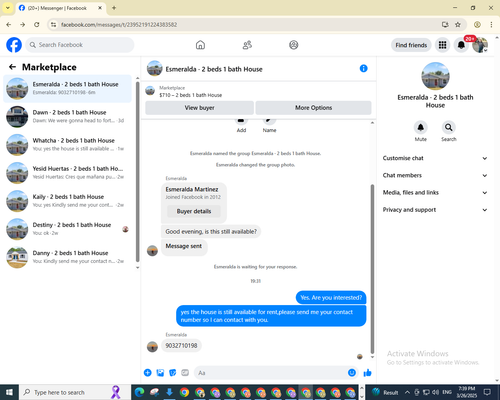Screen dimensions: 500x400
Task: Click More Options button
Action: click(x=313, y=108)
